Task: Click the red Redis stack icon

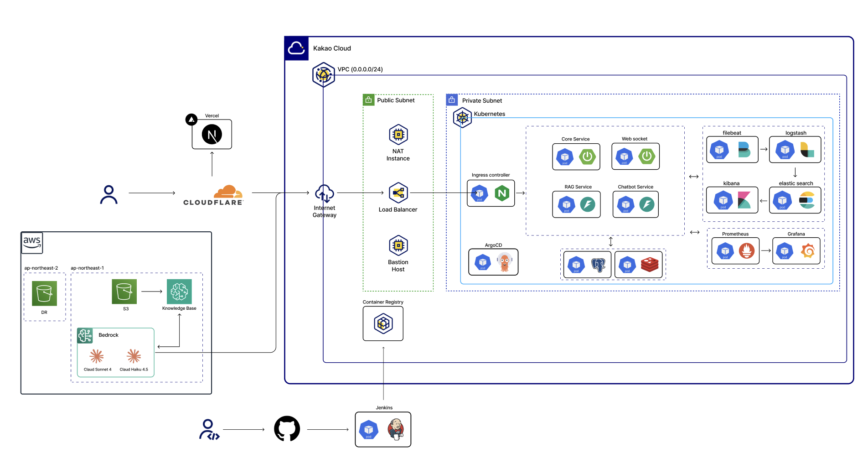Action: coord(650,264)
